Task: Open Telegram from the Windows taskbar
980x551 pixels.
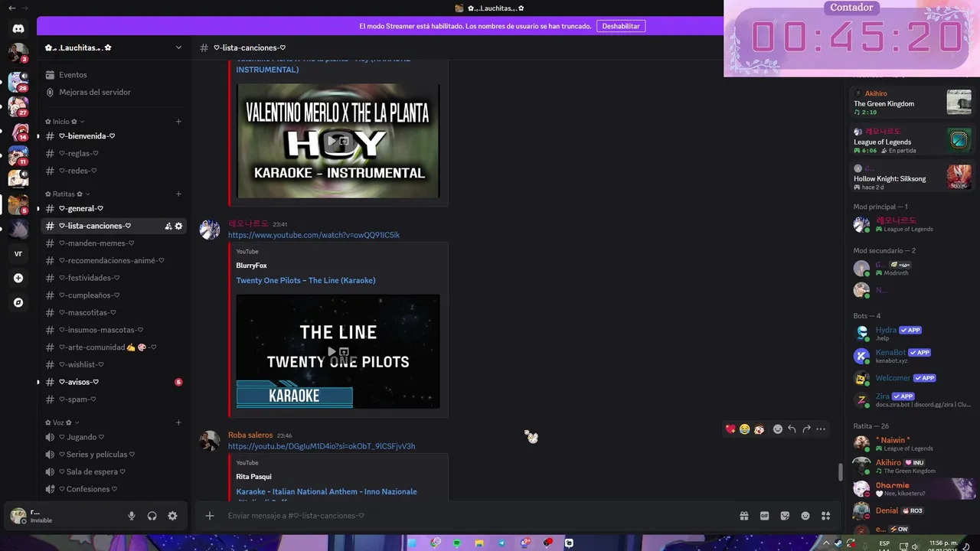Action: point(501,543)
